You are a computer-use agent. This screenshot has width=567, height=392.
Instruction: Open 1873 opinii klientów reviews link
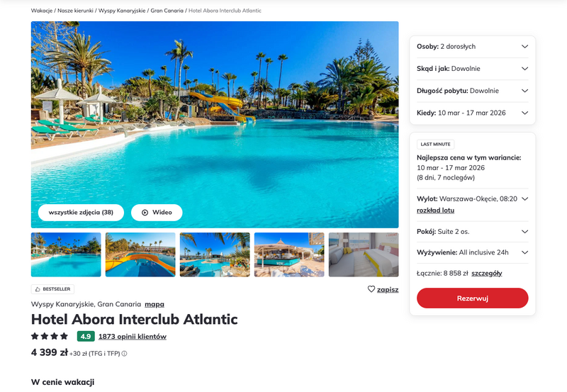coord(133,336)
